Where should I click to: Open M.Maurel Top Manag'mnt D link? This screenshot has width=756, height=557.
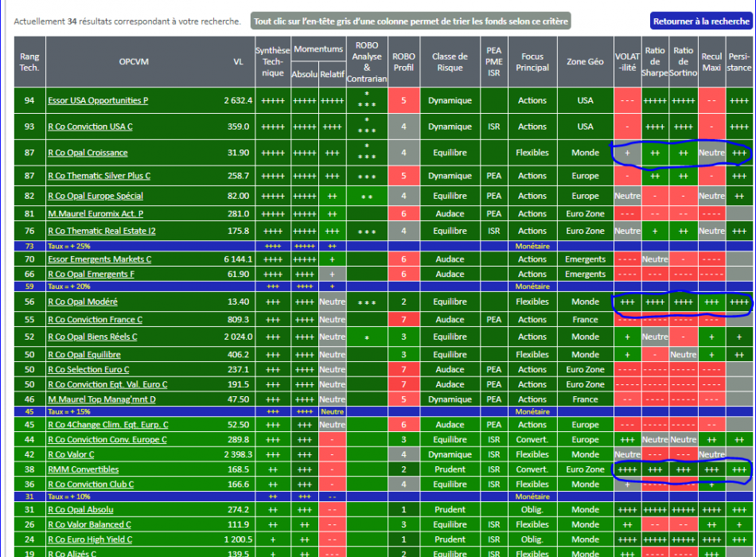click(102, 399)
